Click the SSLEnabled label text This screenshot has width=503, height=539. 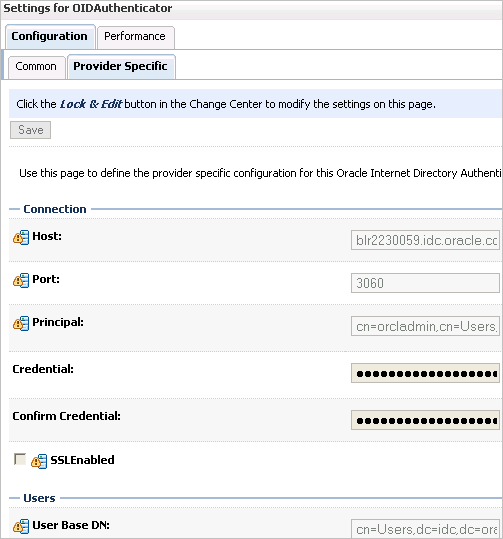83,460
